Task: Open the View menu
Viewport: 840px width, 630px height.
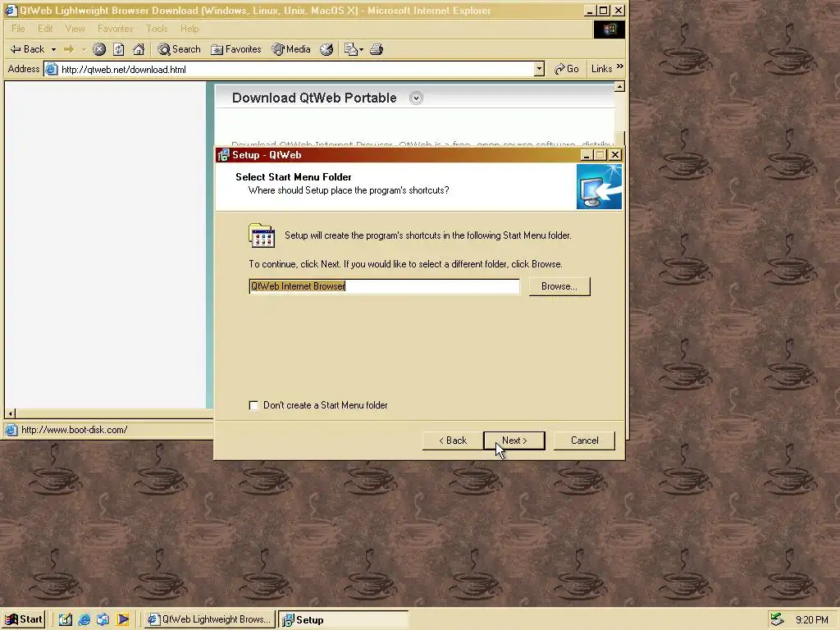Action: [75, 29]
